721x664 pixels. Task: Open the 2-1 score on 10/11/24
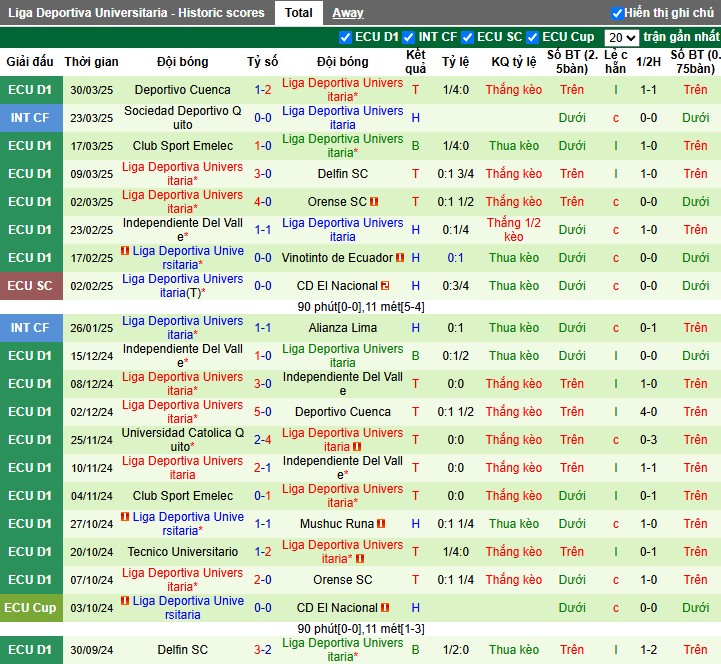263,468
